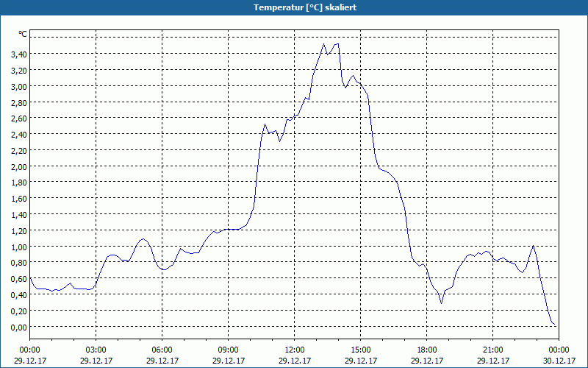Select the 29.12.17 date under 21:00
588x368 pixels.
coord(492,361)
